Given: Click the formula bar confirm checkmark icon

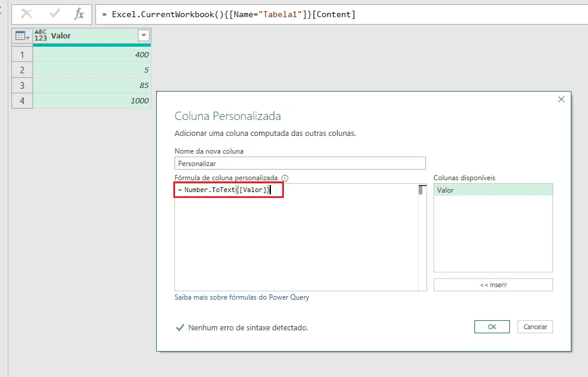Looking at the screenshot, I should tap(54, 14).
